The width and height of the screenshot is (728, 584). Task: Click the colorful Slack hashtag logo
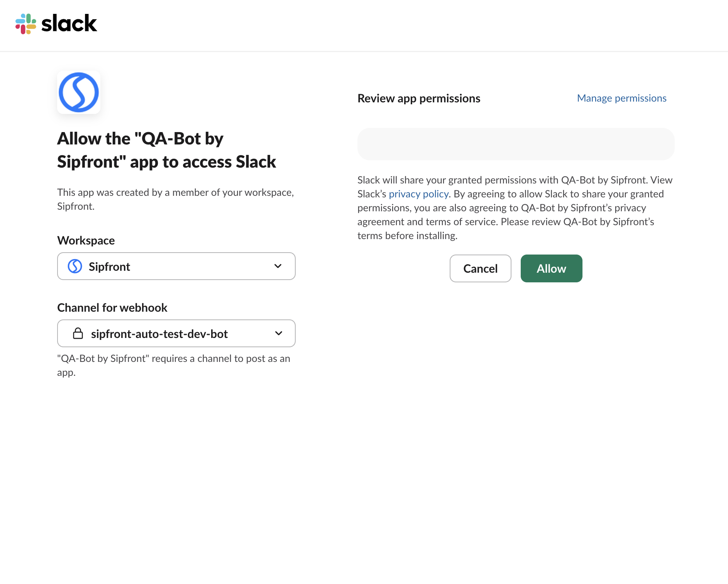pos(25,24)
